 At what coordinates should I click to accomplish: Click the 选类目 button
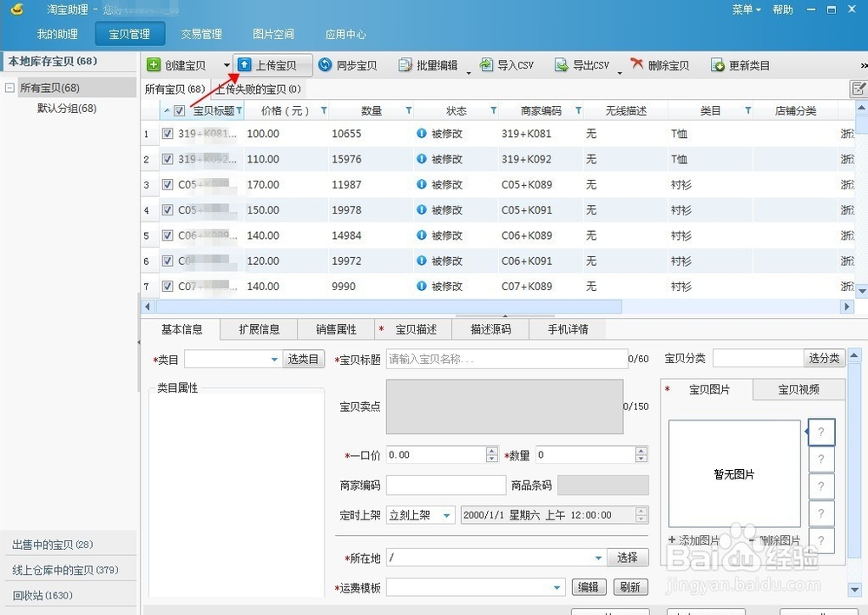(x=303, y=358)
